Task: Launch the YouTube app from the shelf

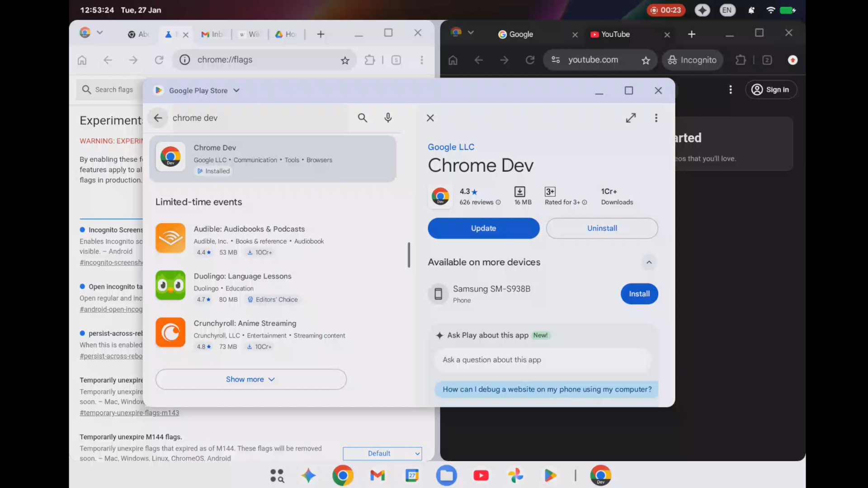Action: [481, 475]
